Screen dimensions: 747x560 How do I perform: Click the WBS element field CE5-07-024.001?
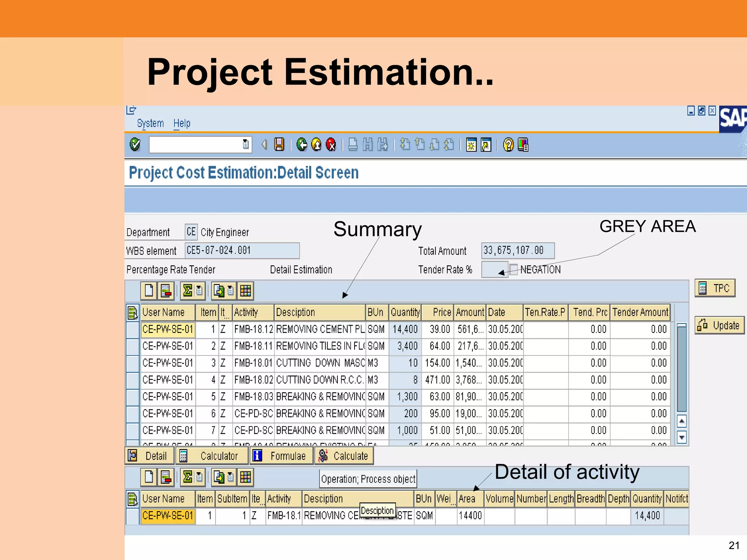point(242,250)
